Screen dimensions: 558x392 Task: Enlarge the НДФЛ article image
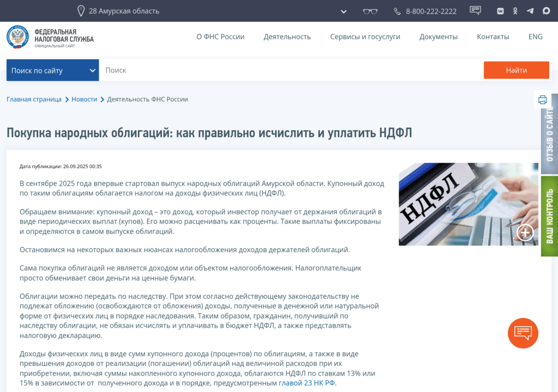click(468, 204)
